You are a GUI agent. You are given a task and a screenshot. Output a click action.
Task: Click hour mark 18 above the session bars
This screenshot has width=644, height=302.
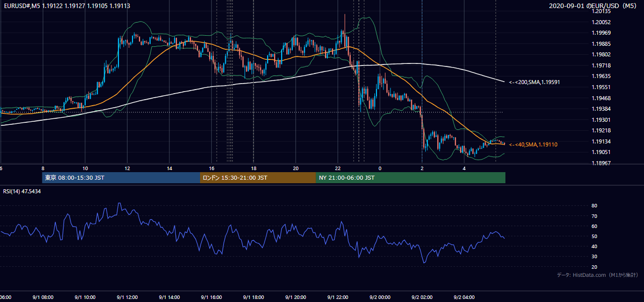point(254,169)
